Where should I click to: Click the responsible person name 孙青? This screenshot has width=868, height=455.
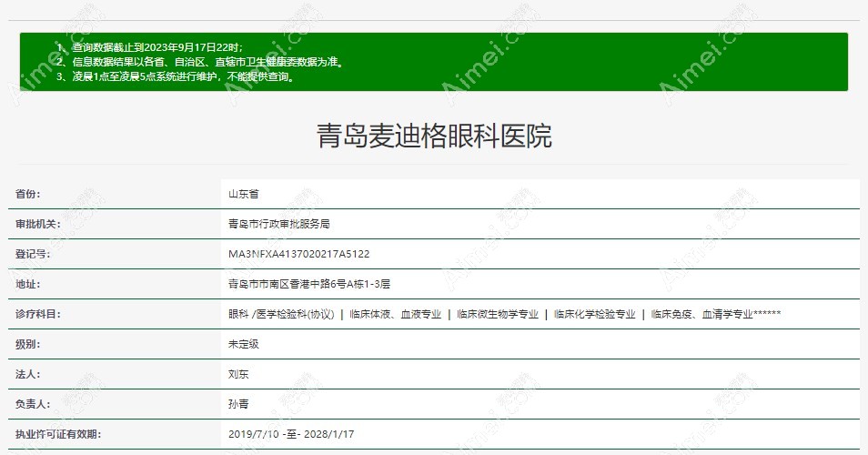coord(238,403)
